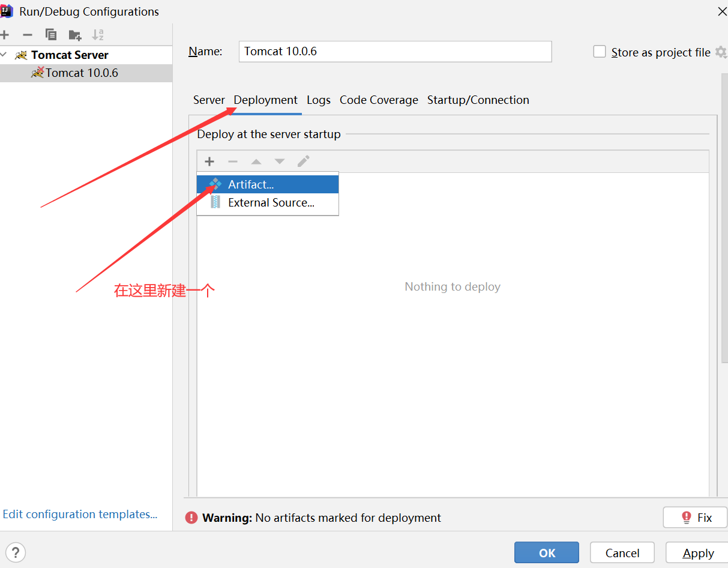
Task: Sort configurations alphabetically
Action: (x=98, y=35)
